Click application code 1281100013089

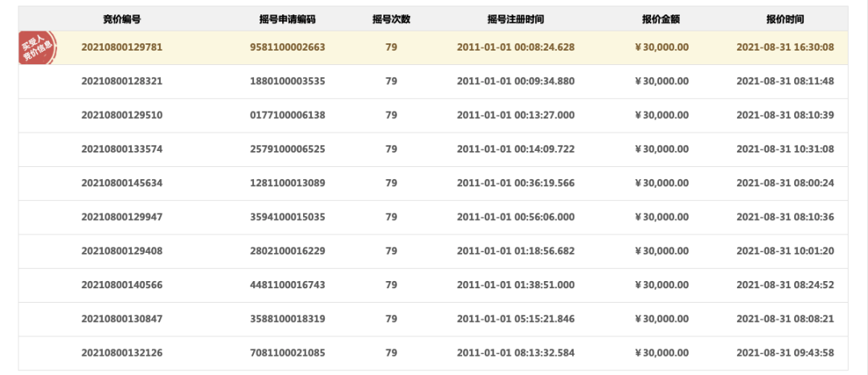tap(287, 183)
